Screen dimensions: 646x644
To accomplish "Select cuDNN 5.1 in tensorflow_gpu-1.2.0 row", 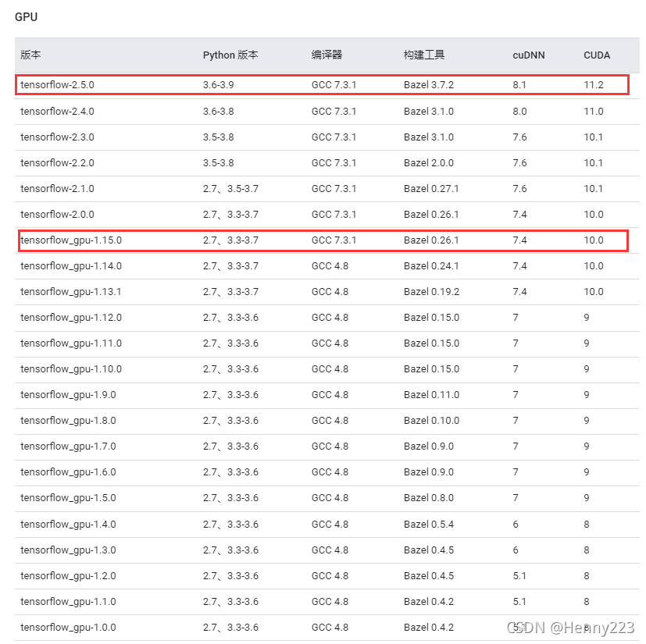I will coord(519,576).
